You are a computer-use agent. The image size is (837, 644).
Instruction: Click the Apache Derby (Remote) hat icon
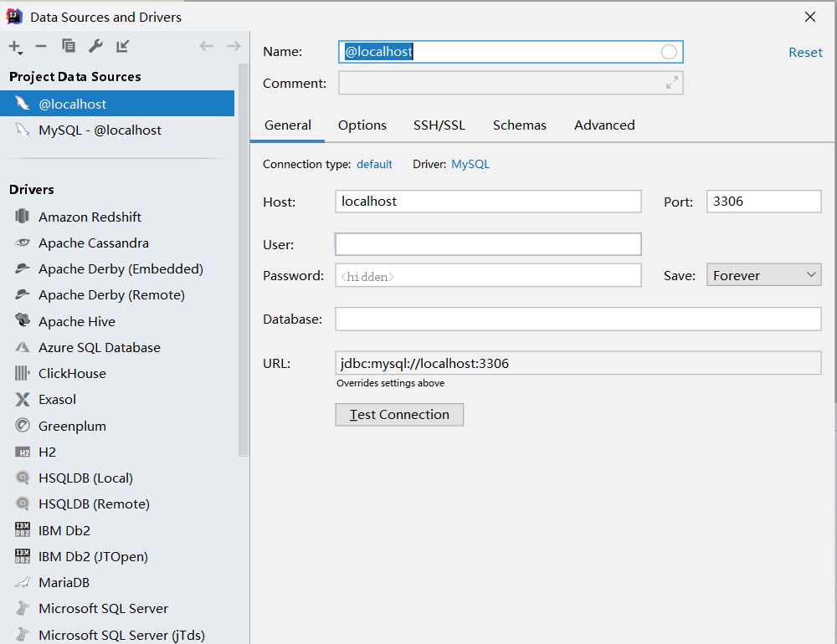[x=23, y=294]
